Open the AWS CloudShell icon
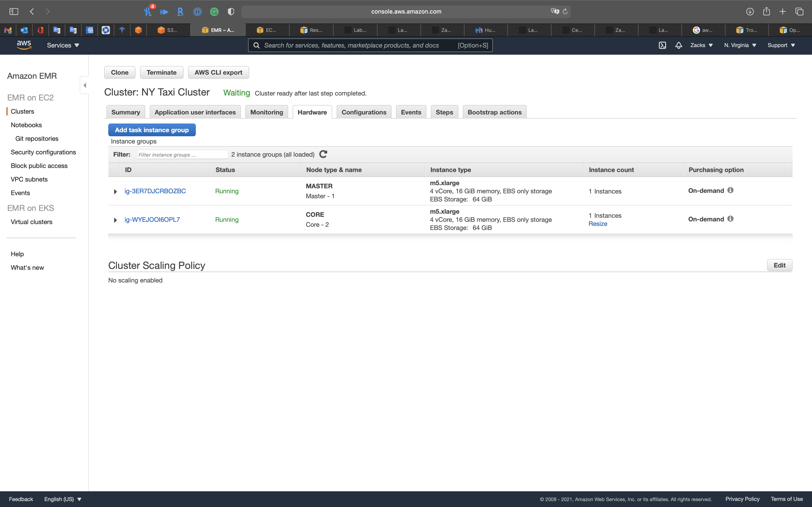The height and width of the screenshot is (507, 812). [x=662, y=45]
